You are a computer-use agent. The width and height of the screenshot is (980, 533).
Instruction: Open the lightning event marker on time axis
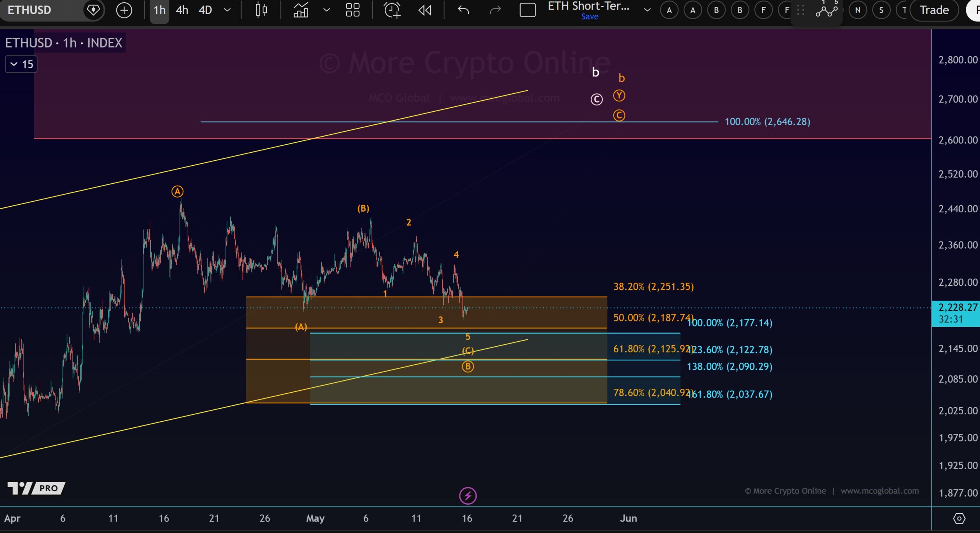point(467,496)
